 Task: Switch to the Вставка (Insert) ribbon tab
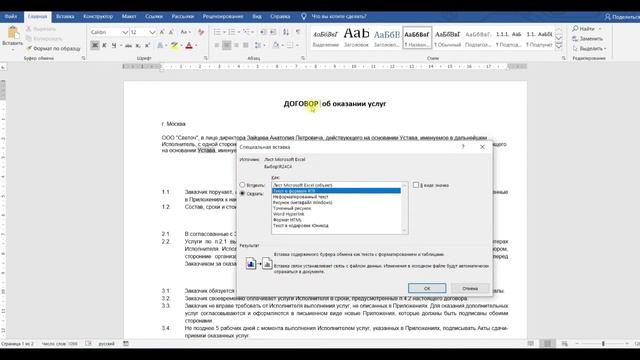tap(65, 16)
